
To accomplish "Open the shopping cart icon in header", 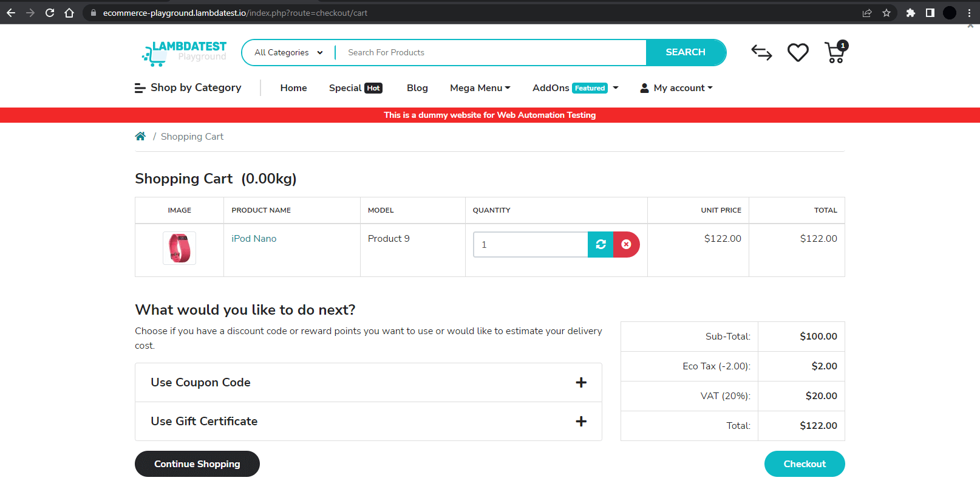I will (836, 52).
